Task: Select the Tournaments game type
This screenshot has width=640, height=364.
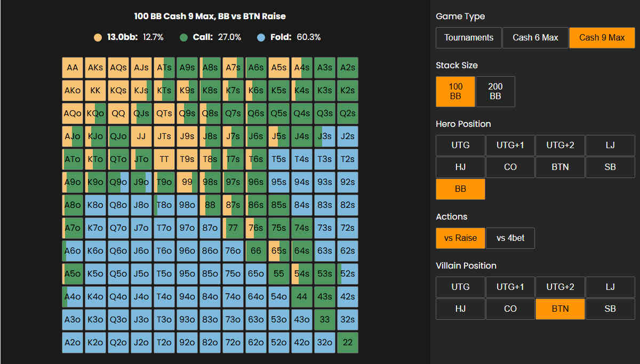Action: click(x=469, y=38)
